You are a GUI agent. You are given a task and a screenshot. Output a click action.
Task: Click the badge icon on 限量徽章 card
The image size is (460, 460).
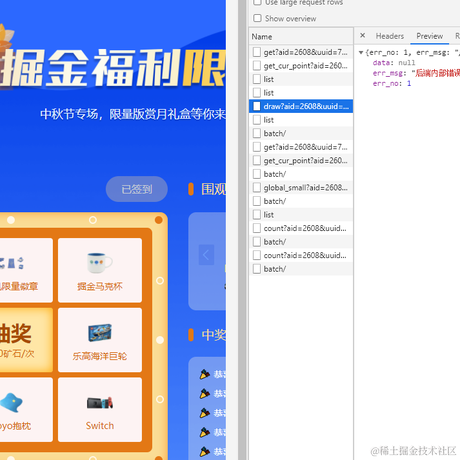click(x=12, y=263)
